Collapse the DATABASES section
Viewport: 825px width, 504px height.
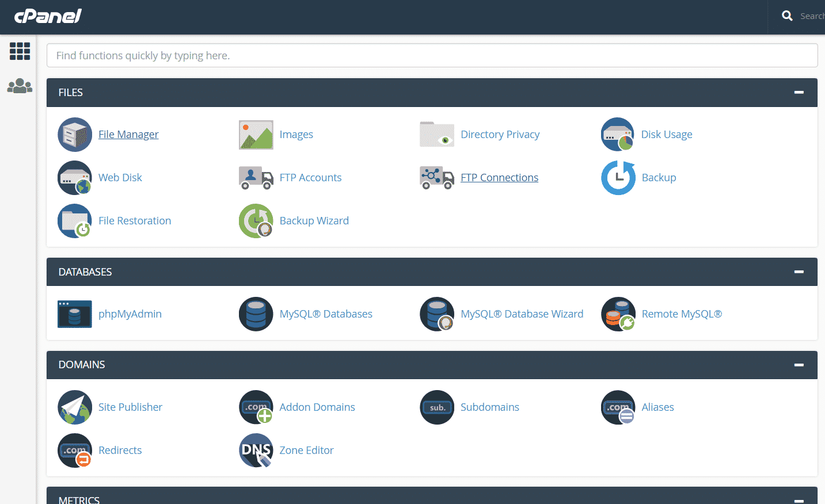(x=799, y=272)
